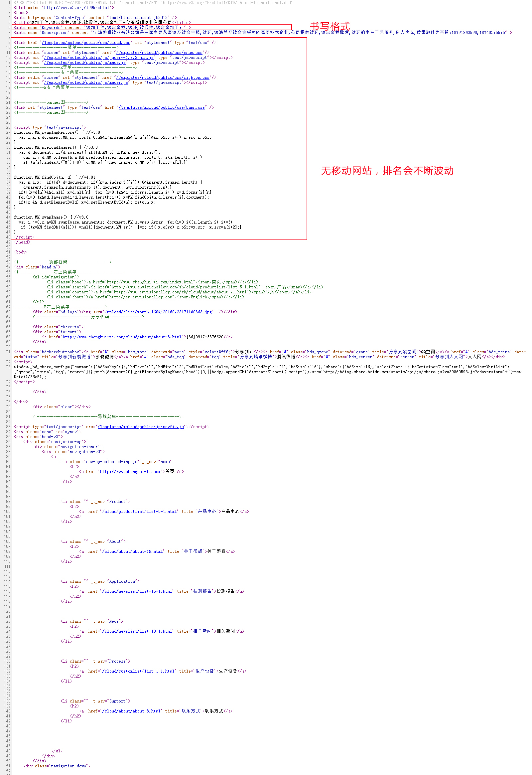532x775 pixels.
Task: Click the opening <body> tag
Action: [x=21, y=252]
